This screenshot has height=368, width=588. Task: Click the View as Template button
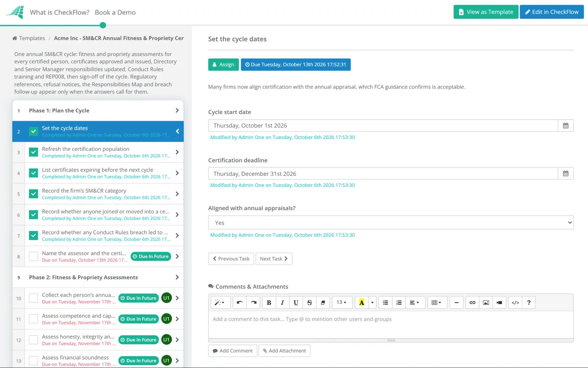tap(486, 12)
